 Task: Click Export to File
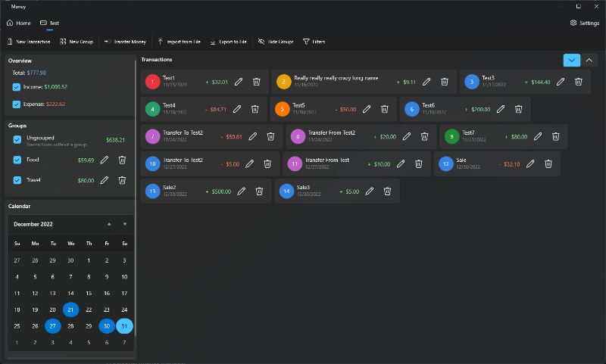click(x=228, y=42)
